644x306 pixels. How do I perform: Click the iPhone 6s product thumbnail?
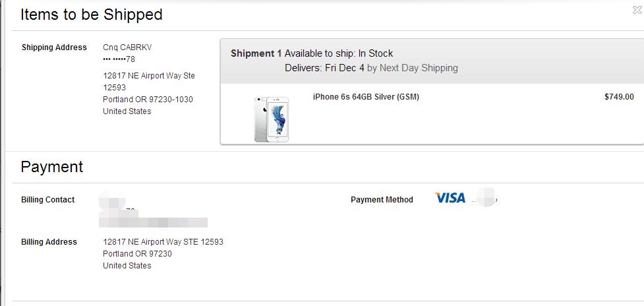click(272, 119)
